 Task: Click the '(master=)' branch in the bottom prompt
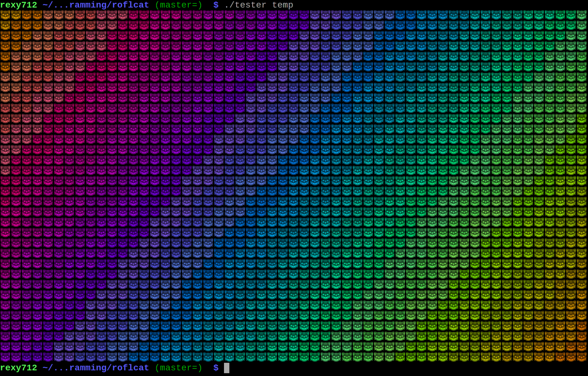click(178, 368)
